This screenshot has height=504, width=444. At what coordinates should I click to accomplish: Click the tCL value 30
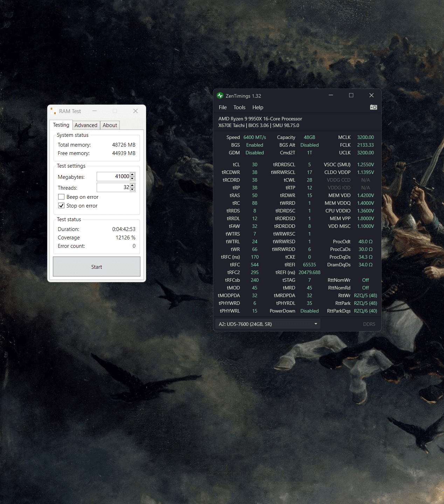point(255,164)
